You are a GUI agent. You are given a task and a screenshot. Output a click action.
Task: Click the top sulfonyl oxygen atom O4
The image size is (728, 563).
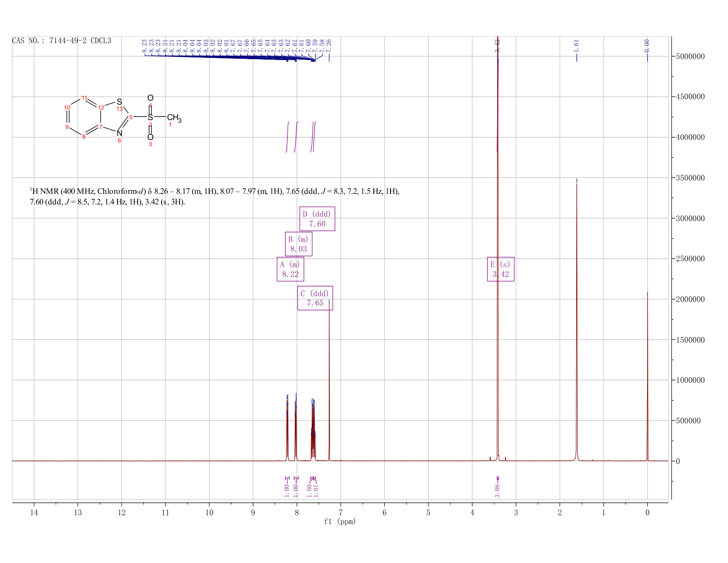150,98
